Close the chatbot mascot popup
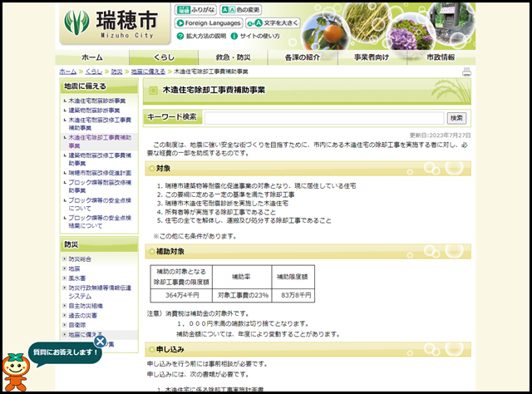Screen dimensions: 532x394 (x=100, y=341)
